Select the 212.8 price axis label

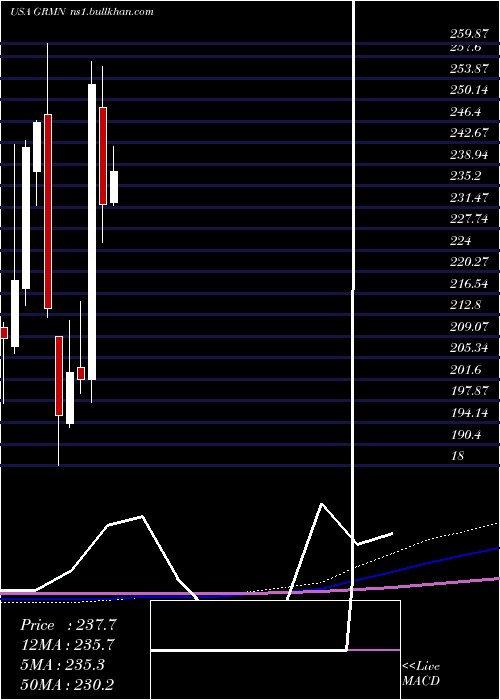(466, 305)
